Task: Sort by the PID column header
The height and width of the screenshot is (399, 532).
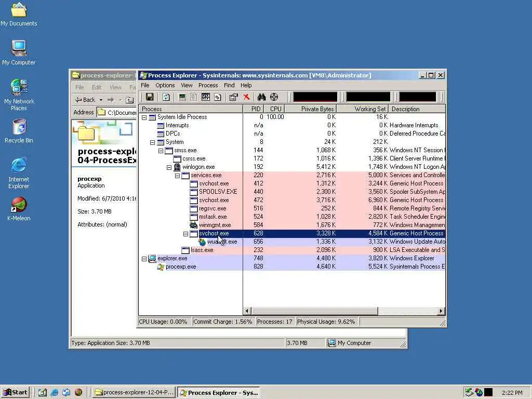Action: [x=254, y=109]
